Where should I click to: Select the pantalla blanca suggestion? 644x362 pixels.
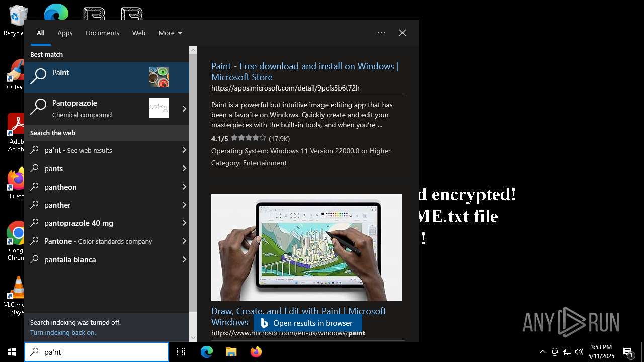(x=101, y=259)
